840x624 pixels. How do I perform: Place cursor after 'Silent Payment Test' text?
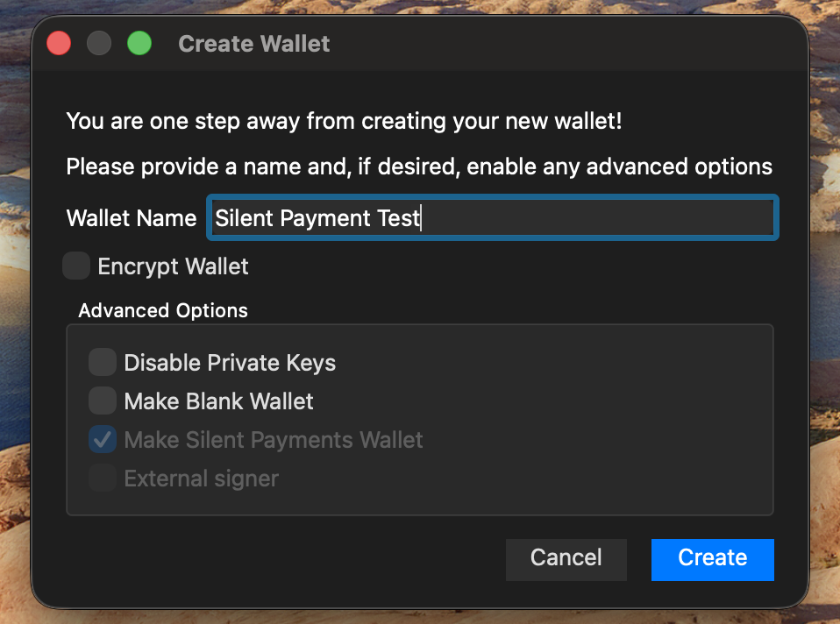point(419,217)
